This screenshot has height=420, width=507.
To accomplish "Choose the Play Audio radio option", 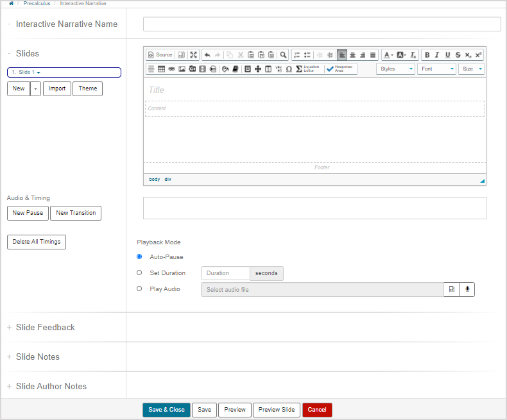I will 139,289.
